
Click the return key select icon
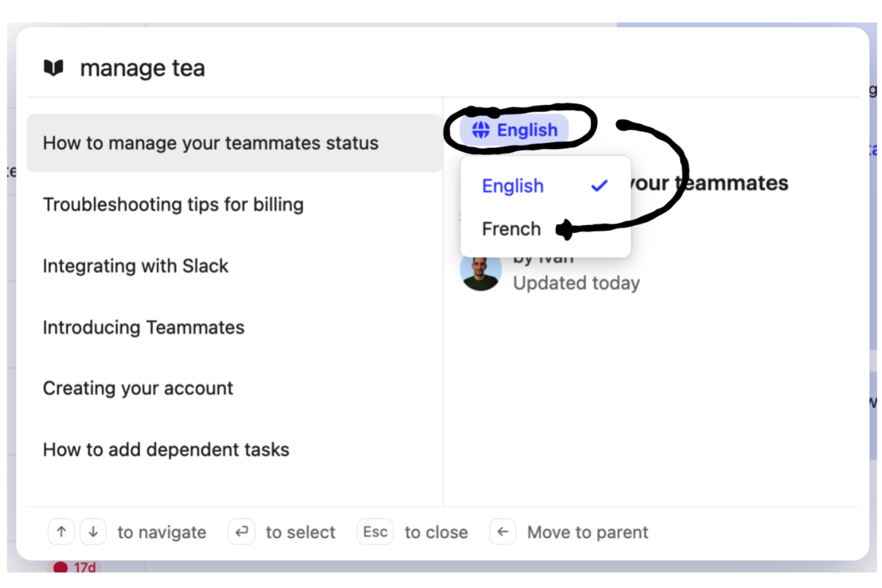tap(241, 531)
